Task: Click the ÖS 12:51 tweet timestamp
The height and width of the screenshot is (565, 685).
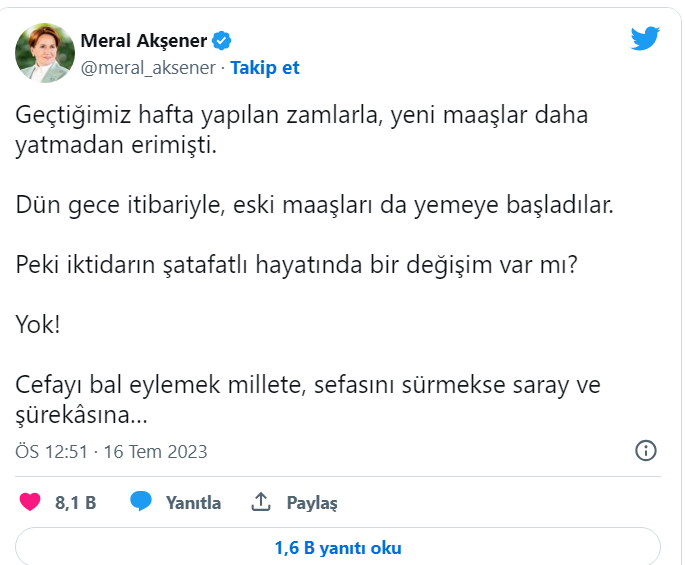Action: click(111, 452)
